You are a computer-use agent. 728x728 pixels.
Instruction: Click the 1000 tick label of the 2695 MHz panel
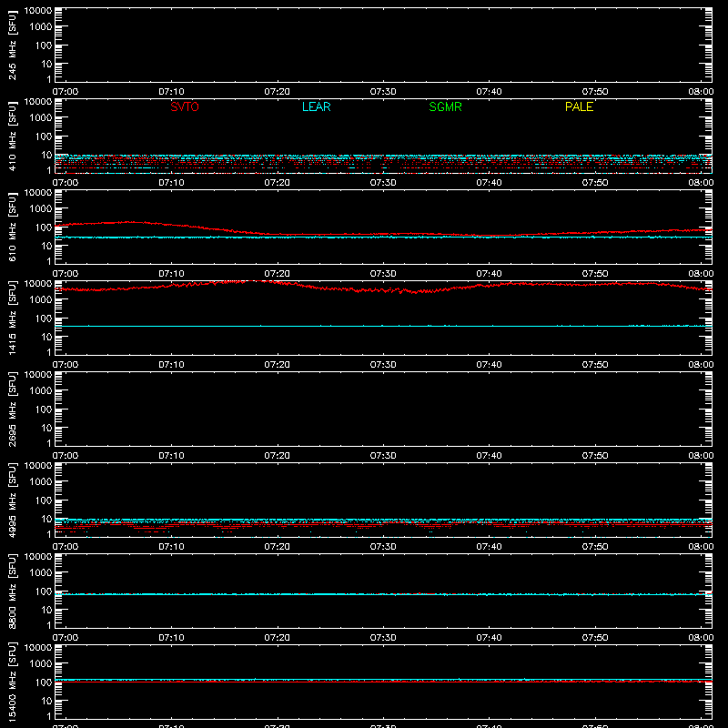41,391
